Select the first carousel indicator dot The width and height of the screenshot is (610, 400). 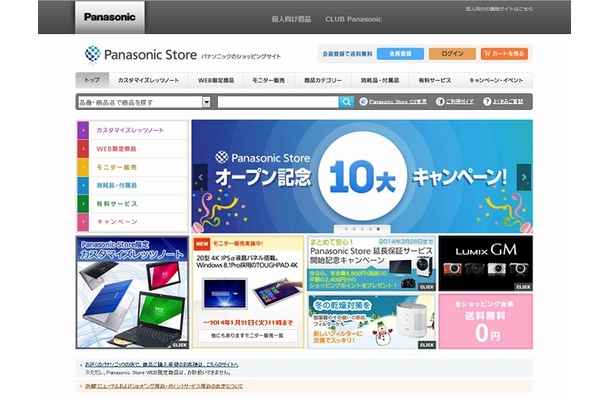[x=346, y=229]
